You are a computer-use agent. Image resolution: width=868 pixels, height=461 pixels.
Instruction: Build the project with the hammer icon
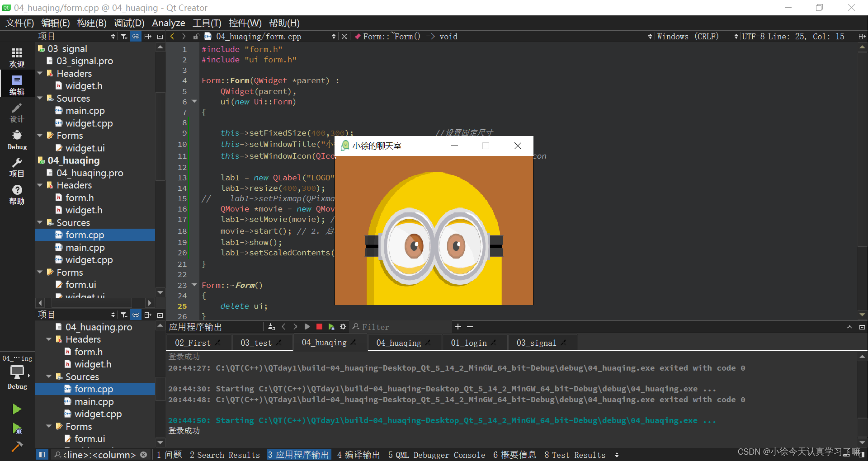[17, 447]
